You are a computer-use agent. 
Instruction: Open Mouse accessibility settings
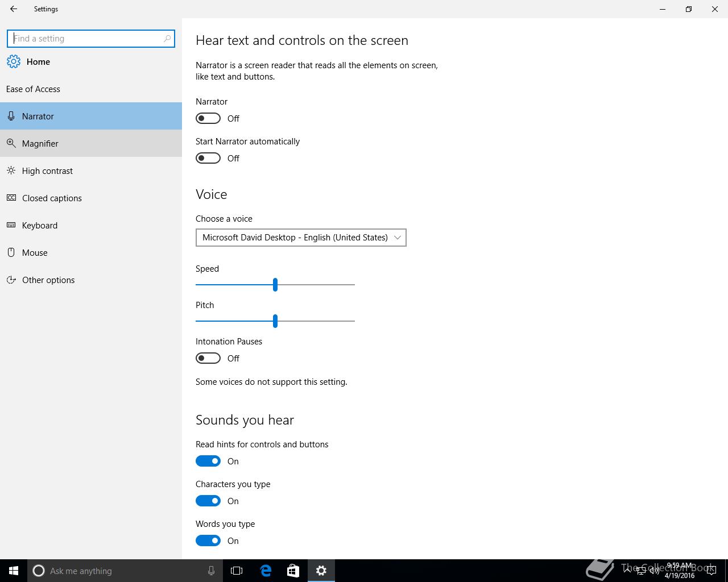click(x=91, y=252)
